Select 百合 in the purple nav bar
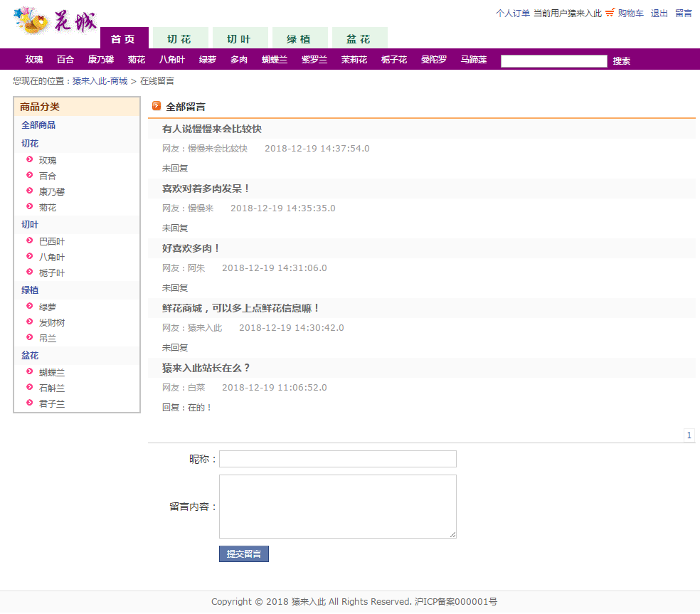The height and width of the screenshot is (614, 700). click(65, 59)
